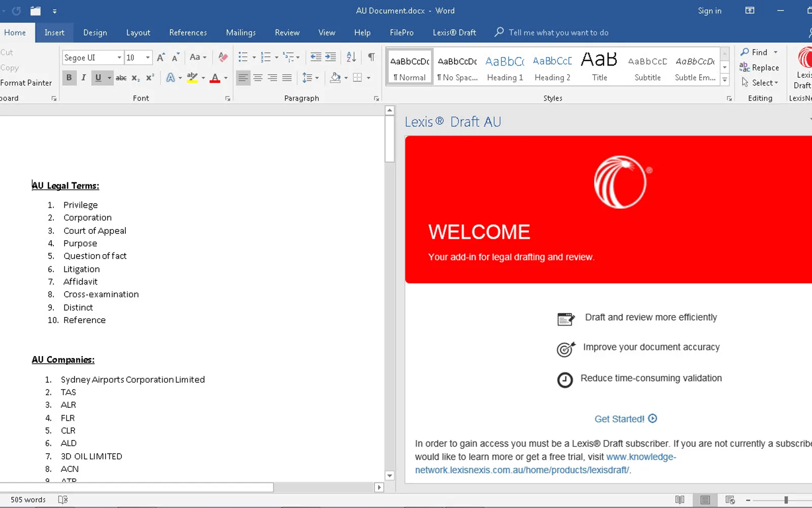Image resolution: width=812 pixels, height=508 pixels.
Task: Click the Sort icon
Action: click(351, 57)
